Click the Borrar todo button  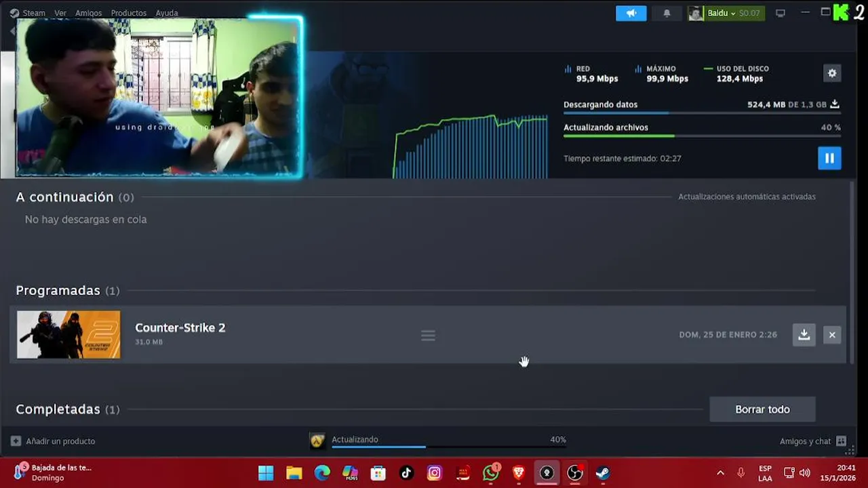point(762,409)
